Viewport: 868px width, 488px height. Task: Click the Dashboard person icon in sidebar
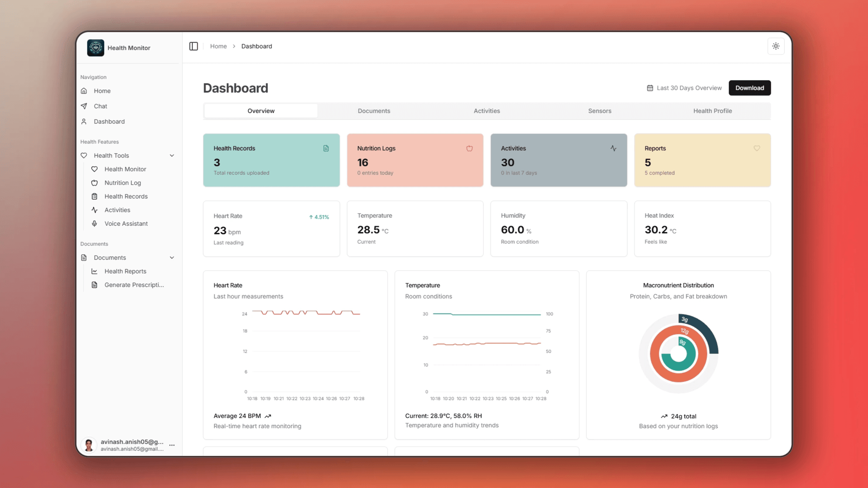(84, 122)
